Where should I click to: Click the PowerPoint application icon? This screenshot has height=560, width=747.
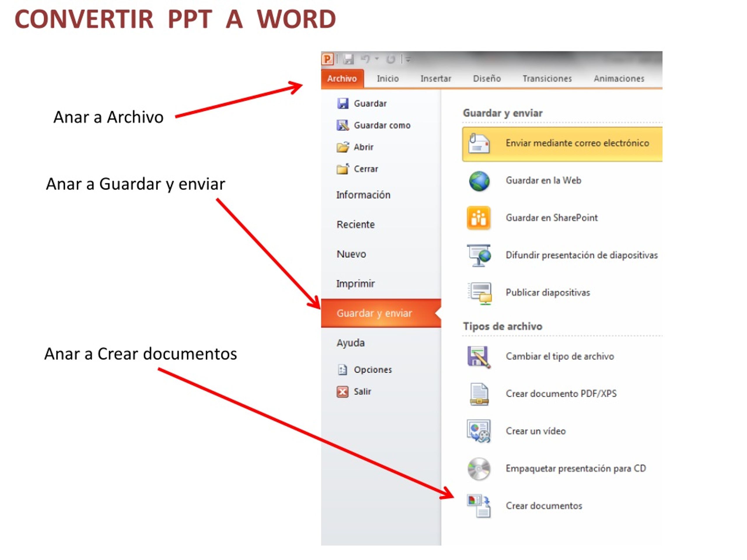327,59
